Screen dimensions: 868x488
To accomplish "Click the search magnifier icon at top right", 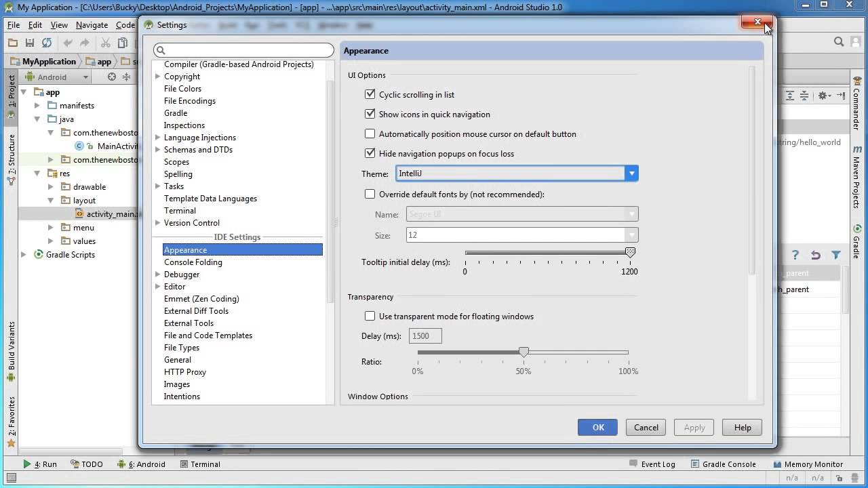I will coord(839,42).
